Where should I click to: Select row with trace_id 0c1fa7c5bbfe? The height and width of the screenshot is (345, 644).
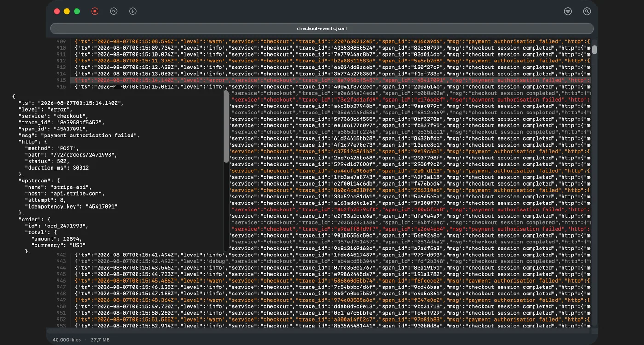point(332,313)
